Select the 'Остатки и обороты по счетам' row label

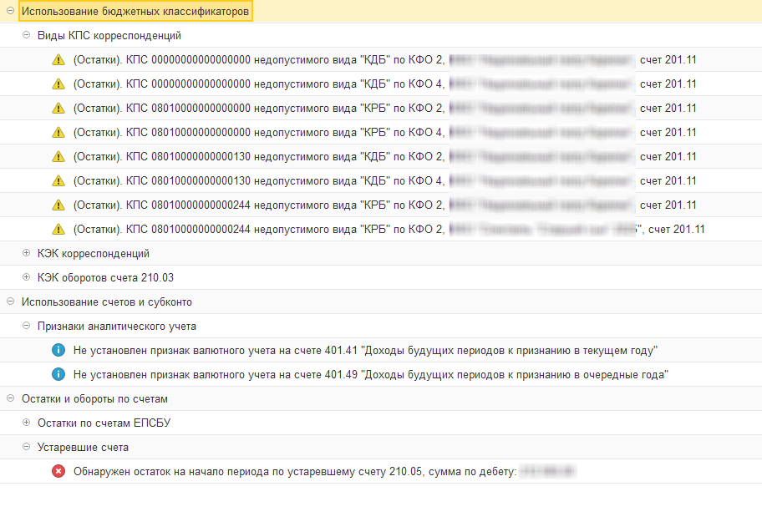94,399
